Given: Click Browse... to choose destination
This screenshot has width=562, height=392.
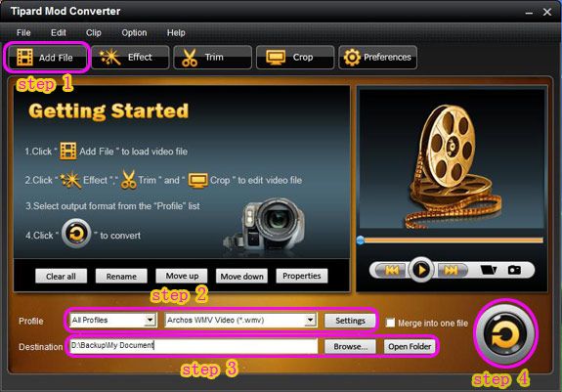Looking at the screenshot, I should (350, 346).
